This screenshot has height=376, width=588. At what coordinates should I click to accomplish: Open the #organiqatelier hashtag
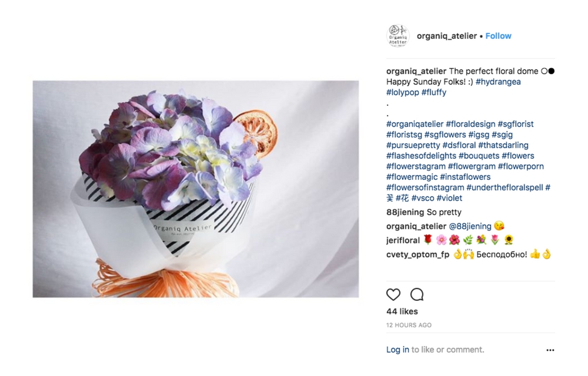[x=415, y=124]
